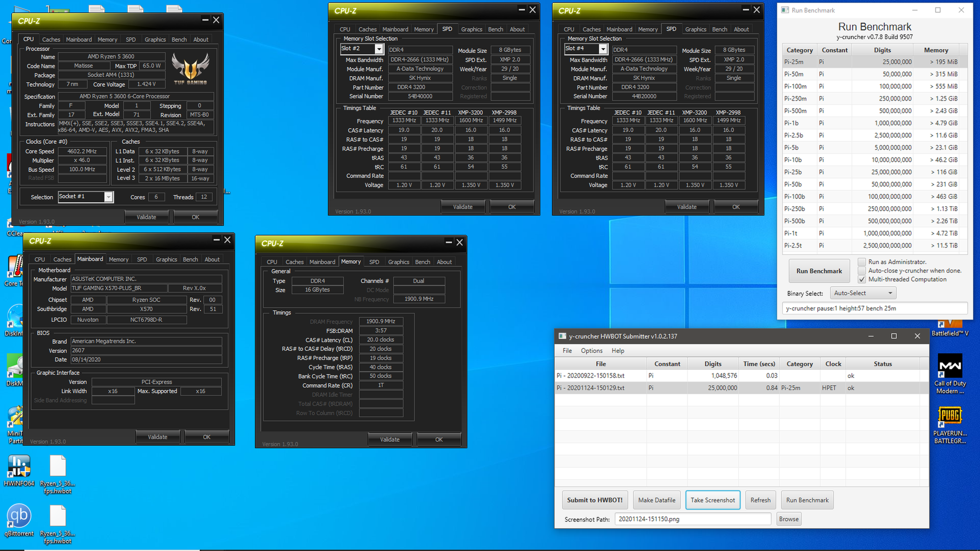Click Run Benchmark button in HWBOT Submitter

[x=807, y=500]
